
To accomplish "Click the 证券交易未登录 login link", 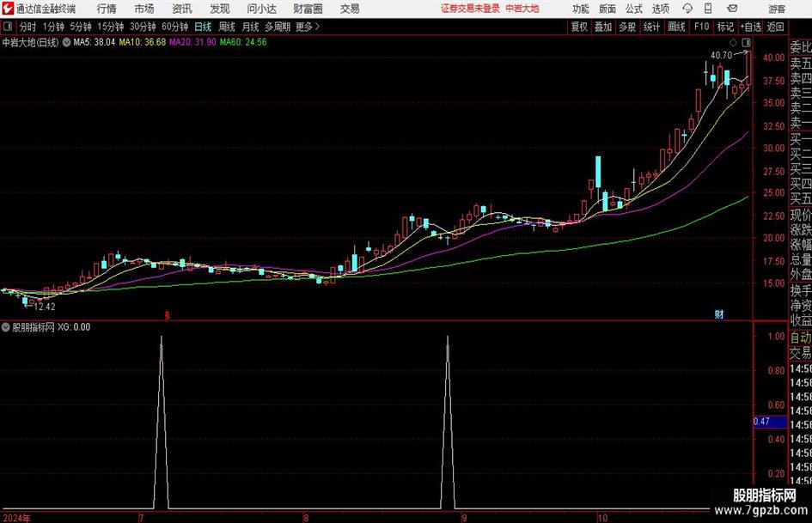I will pyautogui.click(x=470, y=9).
